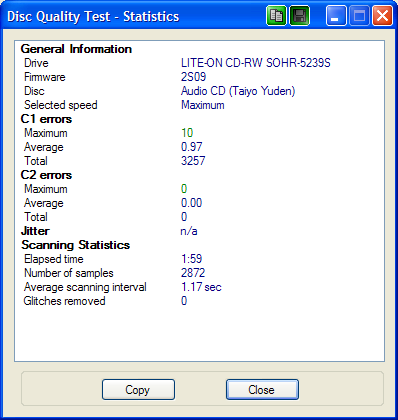Click the 'Firmware' label
This screenshot has height=420, width=398.
45,77
